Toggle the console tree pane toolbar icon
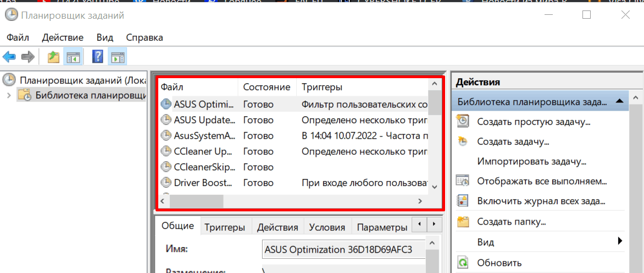This screenshot has height=273, width=644. pos(73,57)
